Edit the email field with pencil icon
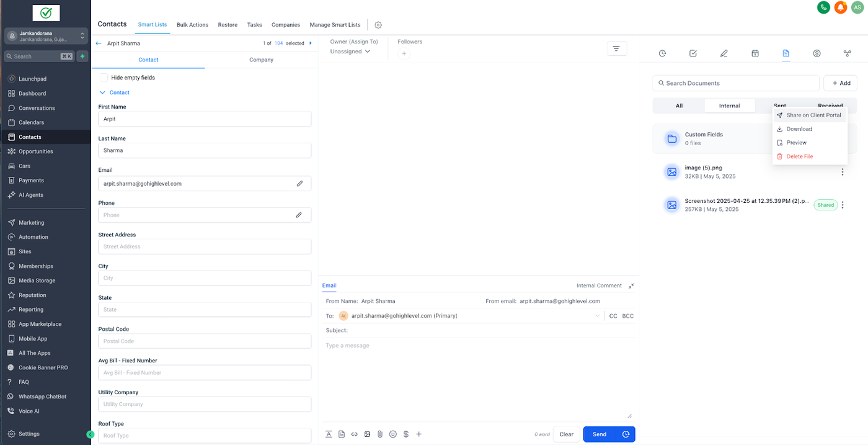The image size is (868, 445). [x=299, y=184]
